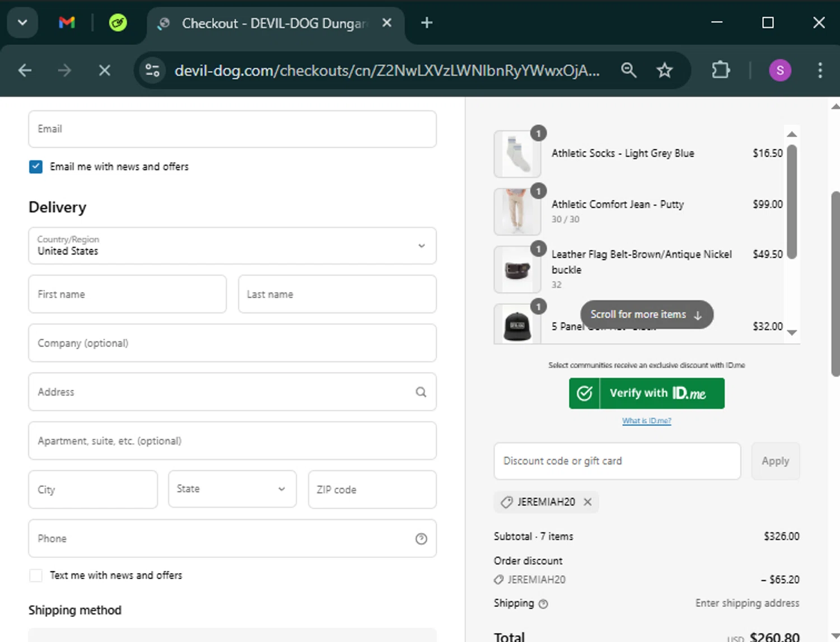Click Scroll for more items button
The image size is (840, 642).
tap(647, 315)
